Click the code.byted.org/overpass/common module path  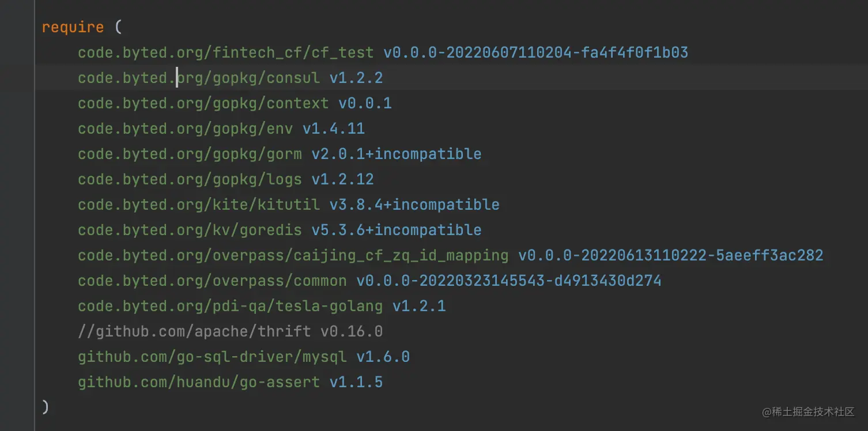click(x=212, y=281)
